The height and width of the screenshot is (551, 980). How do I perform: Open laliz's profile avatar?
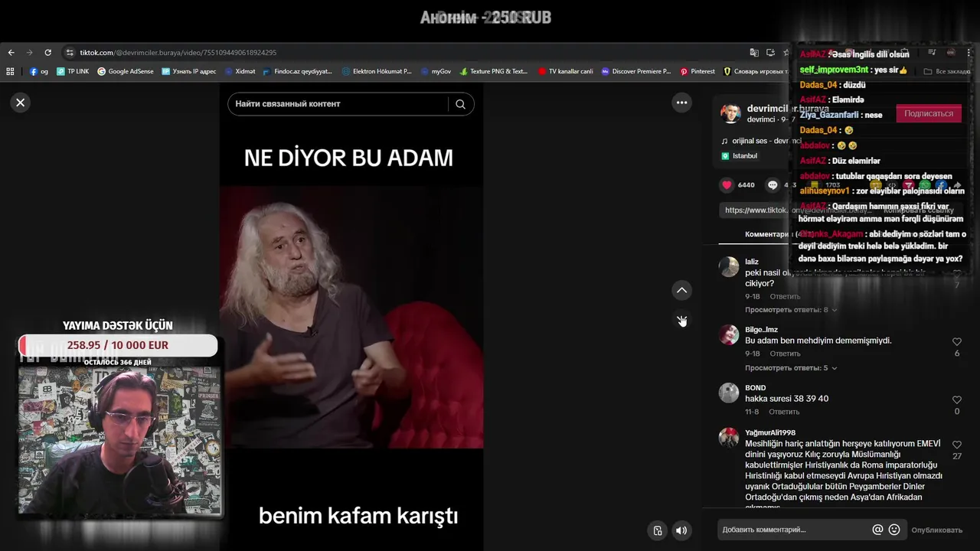tap(729, 266)
